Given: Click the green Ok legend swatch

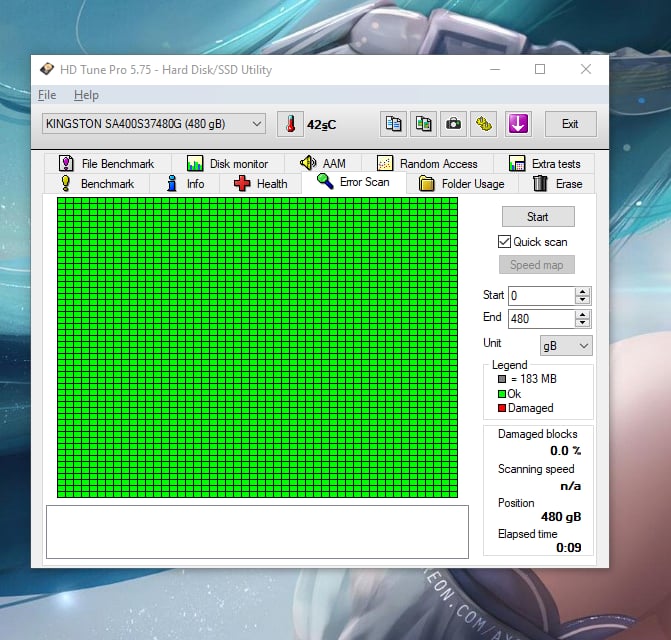Looking at the screenshot, I should (x=502, y=394).
